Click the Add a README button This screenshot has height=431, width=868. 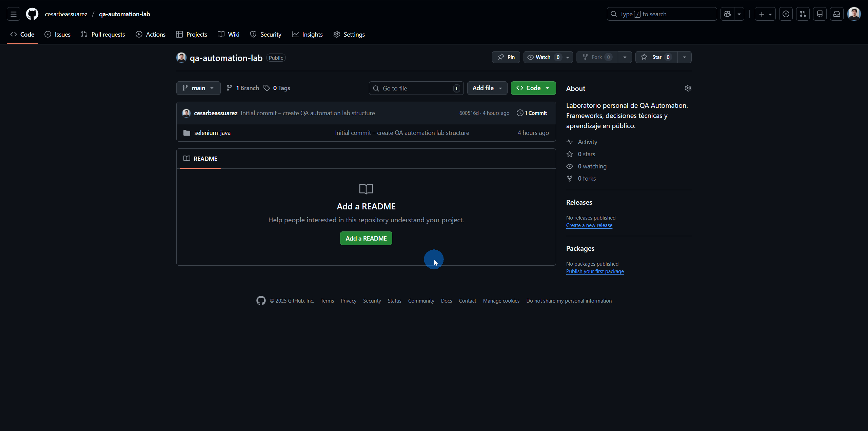coord(366,238)
